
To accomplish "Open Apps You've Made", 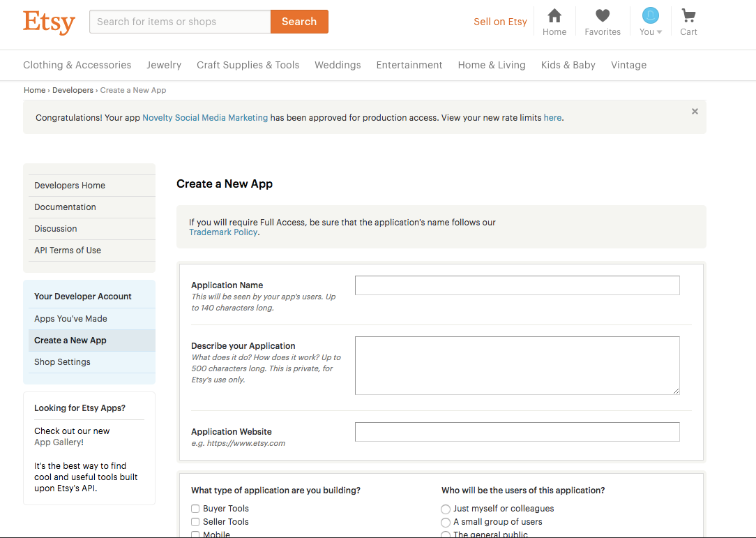I will [91, 319].
